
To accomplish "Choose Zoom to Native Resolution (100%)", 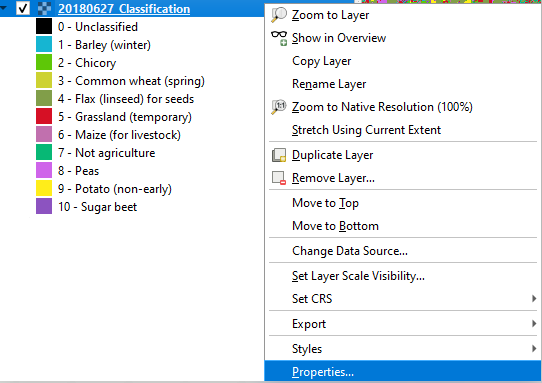I will pos(403,107).
